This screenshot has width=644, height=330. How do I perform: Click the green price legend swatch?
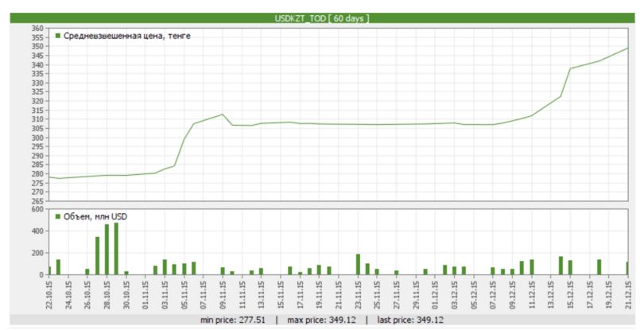tap(58, 35)
